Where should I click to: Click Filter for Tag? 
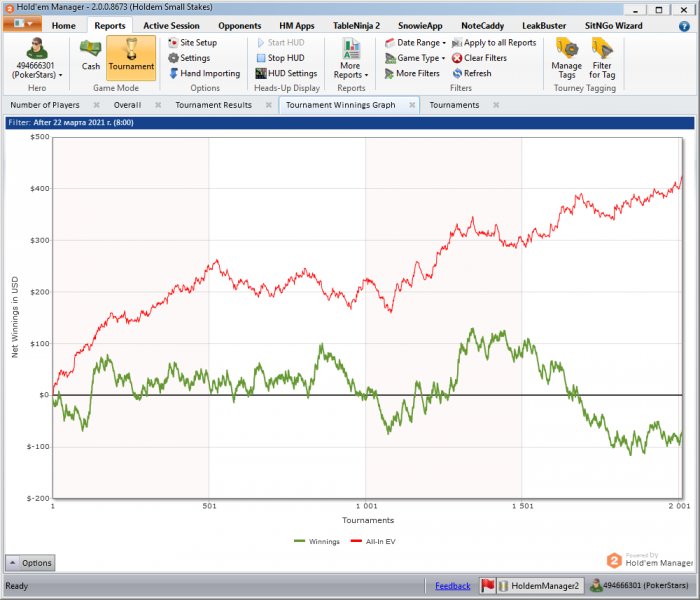pos(602,58)
